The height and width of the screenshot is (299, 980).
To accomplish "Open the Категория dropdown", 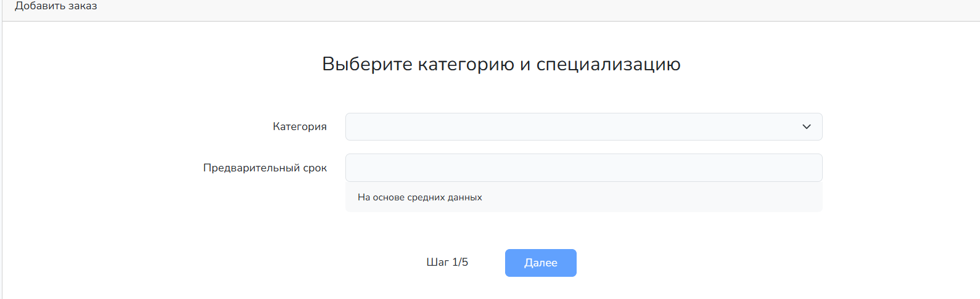I will [x=583, y=126].
